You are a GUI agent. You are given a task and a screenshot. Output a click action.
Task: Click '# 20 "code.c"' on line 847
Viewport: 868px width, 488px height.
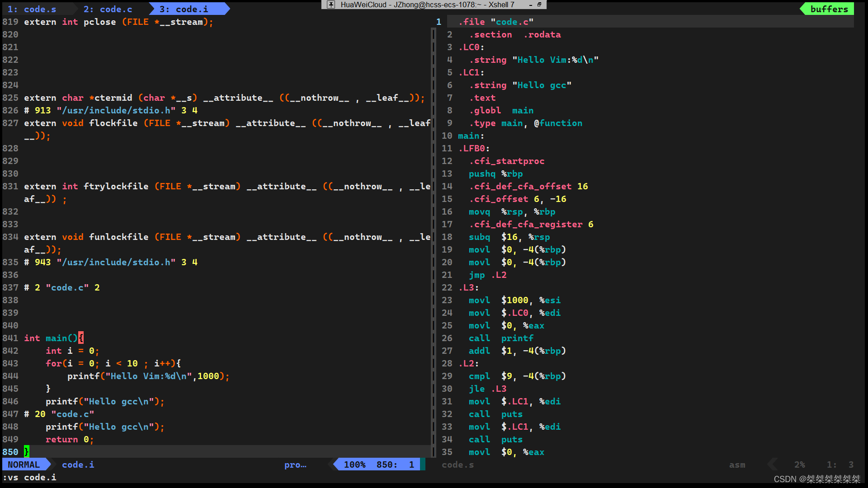coord(59,414)
